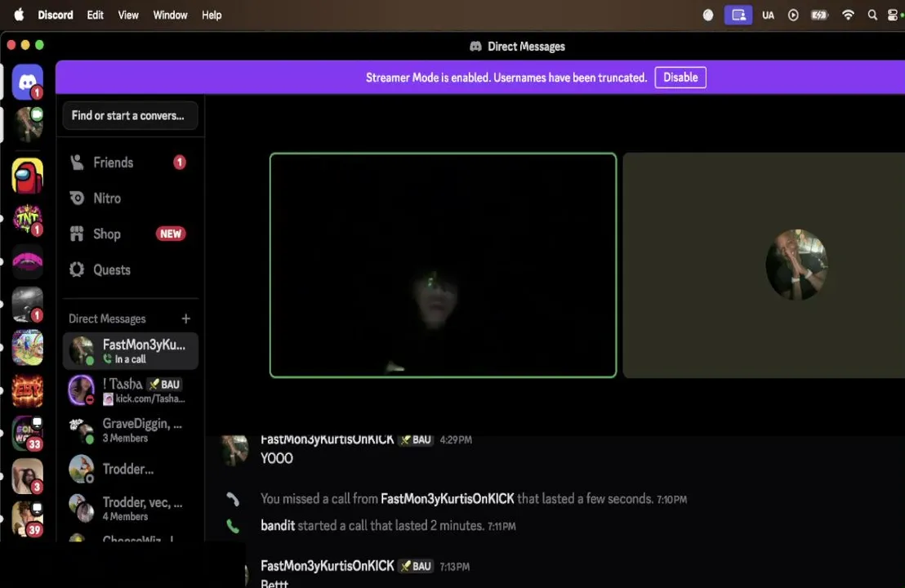The width and height of the screenshot is (905, 588).
Task: Click the BAU tag next to 7:13 PM
Action: point(416,566)
